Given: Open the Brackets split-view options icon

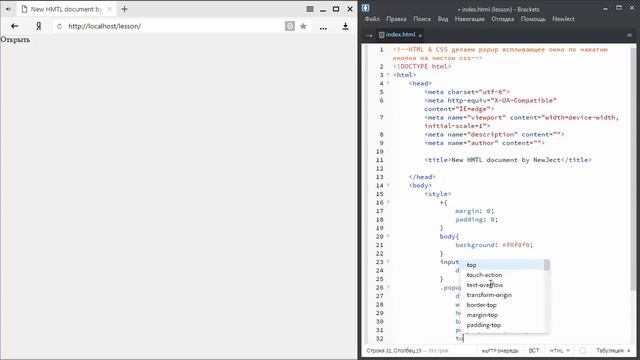Looking at the screenshot, I should 629,35.
